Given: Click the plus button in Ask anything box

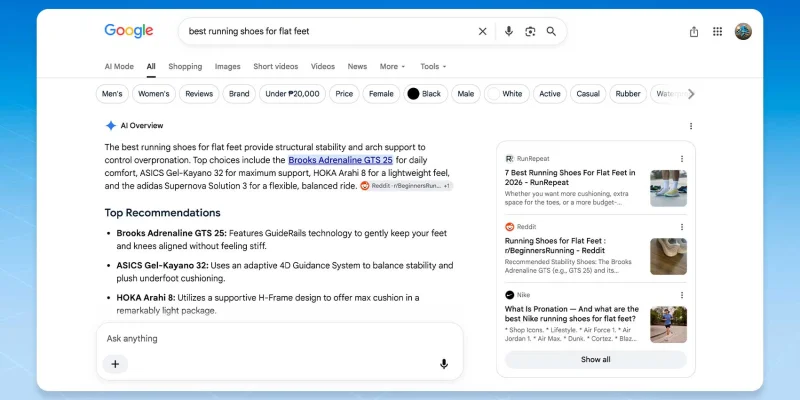Looking at the screenshot, I should pyautogui.click(x=115, y=364).
